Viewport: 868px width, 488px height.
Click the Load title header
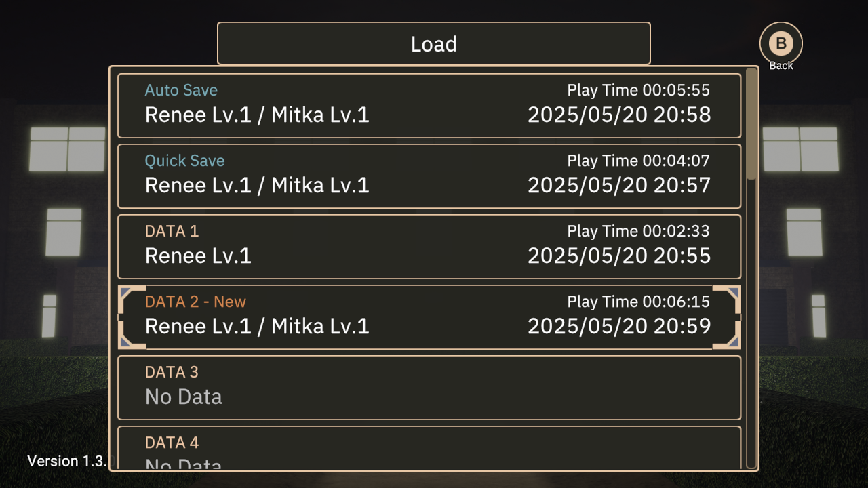tap(434, 43)
